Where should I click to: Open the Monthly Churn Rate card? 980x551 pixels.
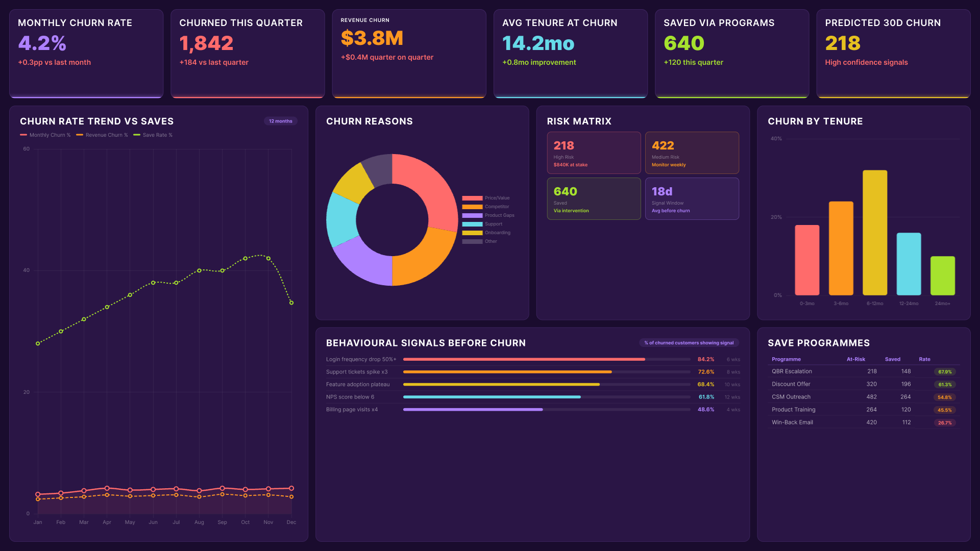[x=86, y=54]
